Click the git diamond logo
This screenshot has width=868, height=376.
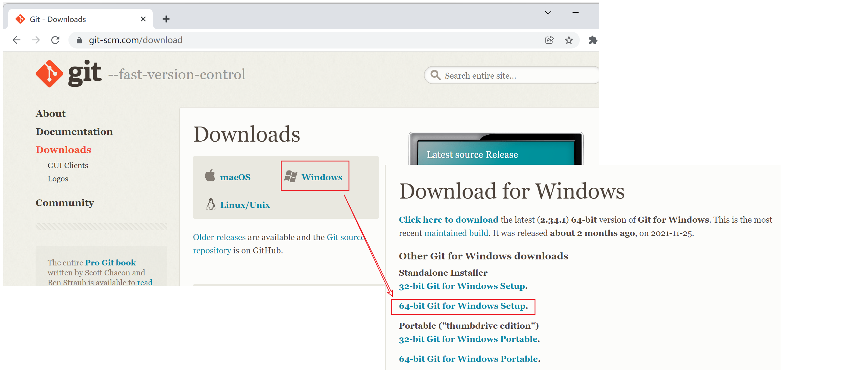49,74
